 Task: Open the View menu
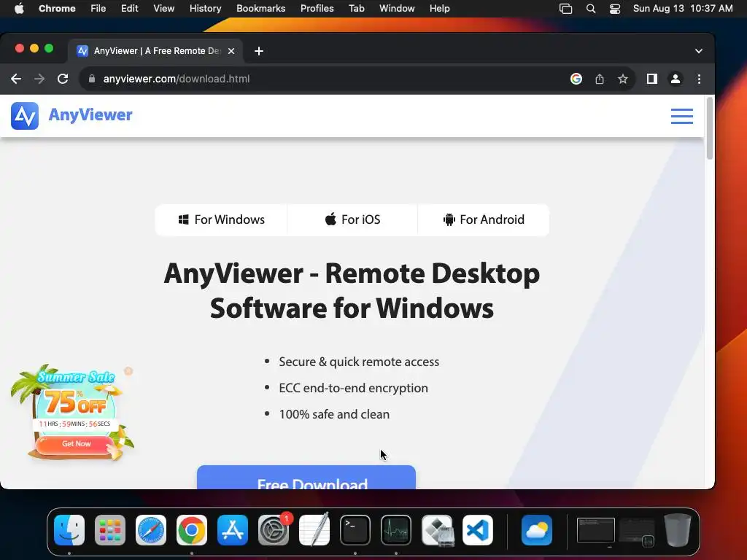point(164,9)
